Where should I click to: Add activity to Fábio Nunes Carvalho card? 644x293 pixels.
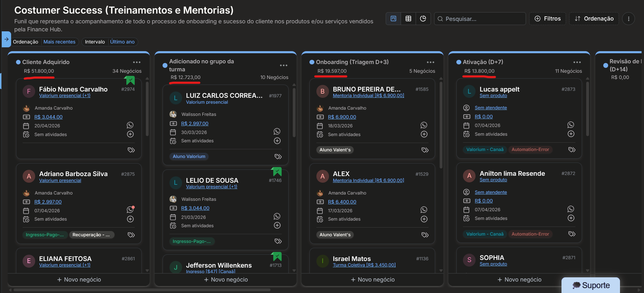pos(130,134)
